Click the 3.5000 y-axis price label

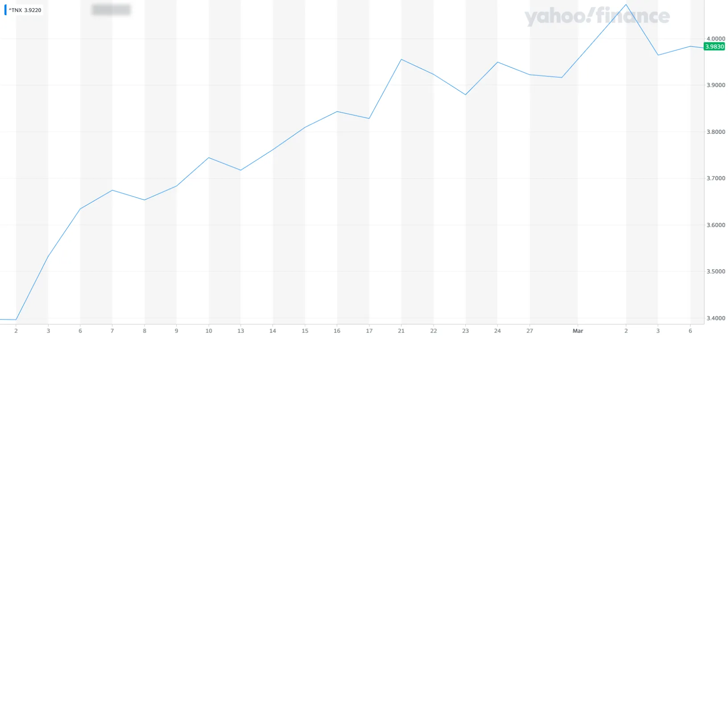[x=716, y=271]
